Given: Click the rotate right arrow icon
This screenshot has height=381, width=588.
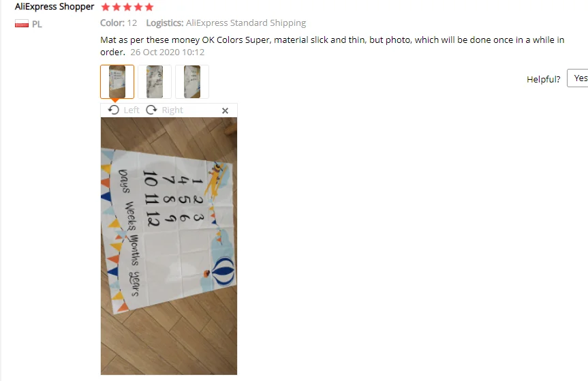Looking at the screenshot, I should 151,110.
